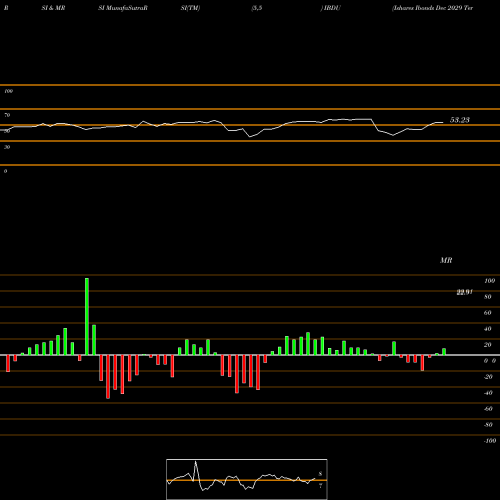Click the MR axis label 20

pos(488,345)
